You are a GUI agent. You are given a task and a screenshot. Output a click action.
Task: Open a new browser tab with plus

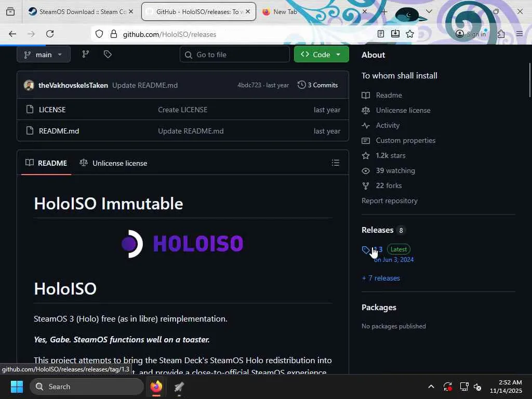tap(384, 11)
